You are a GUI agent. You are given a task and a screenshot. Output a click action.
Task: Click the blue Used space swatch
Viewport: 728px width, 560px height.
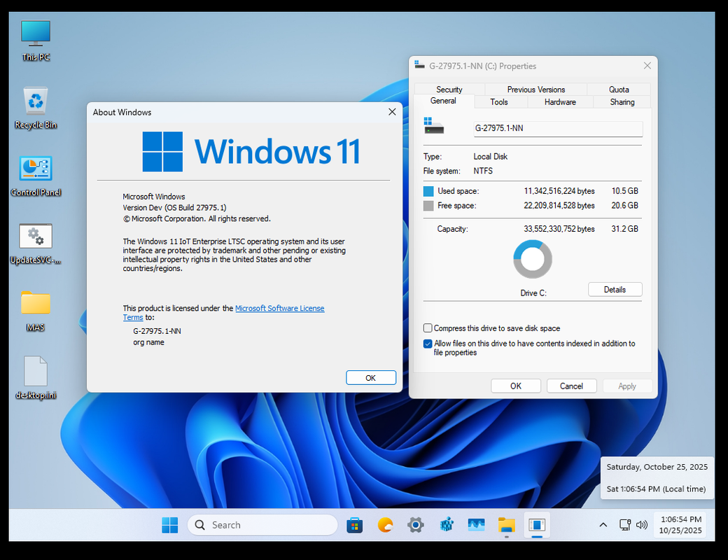pyautogui.click(x=428, y=191)
